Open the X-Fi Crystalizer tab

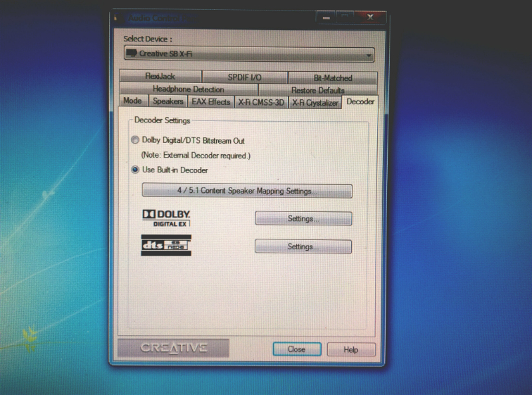tap(315, 103)
